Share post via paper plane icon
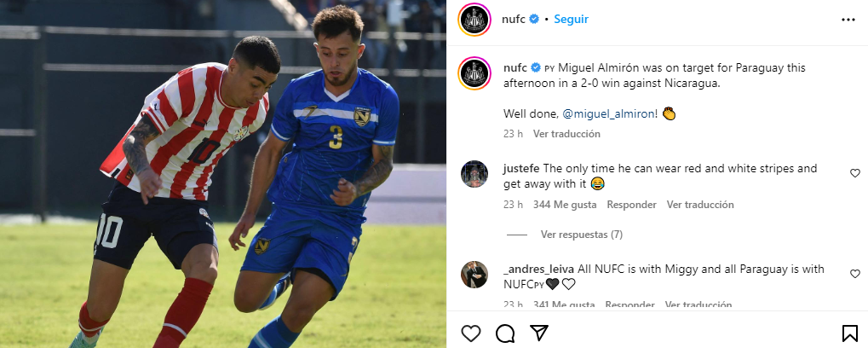This screenshot has width=868, height=348. pyautogui.click(x=538, y=333)
